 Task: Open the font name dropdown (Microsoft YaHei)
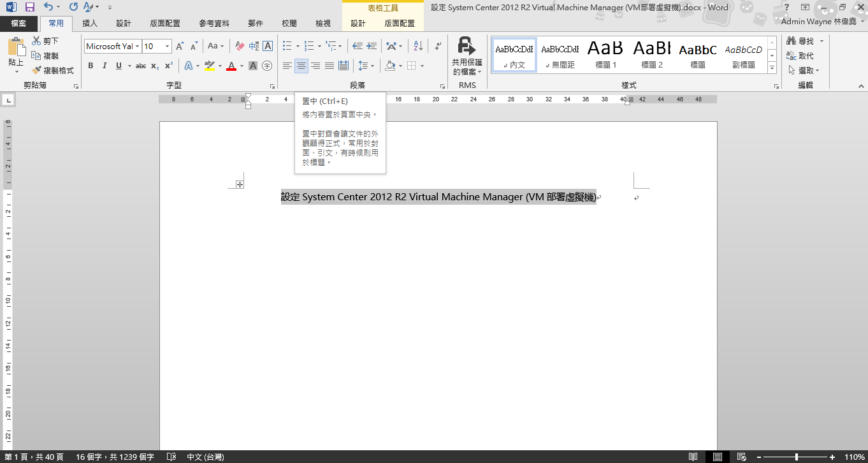(x=137, y=46)
